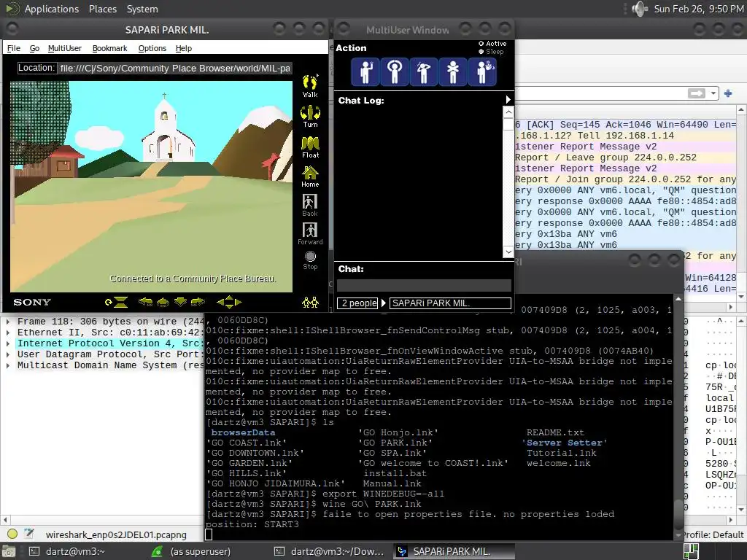Click the SAPARi PARK MIL. world name field
The image size is (747, 560).
[x=450, y=303]
